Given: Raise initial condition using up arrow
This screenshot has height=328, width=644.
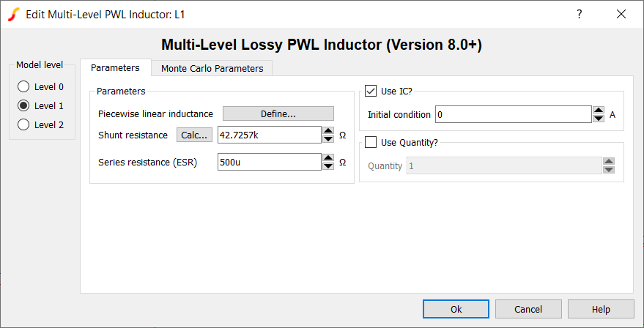Looking at the screenshot, I should (599, 111).
